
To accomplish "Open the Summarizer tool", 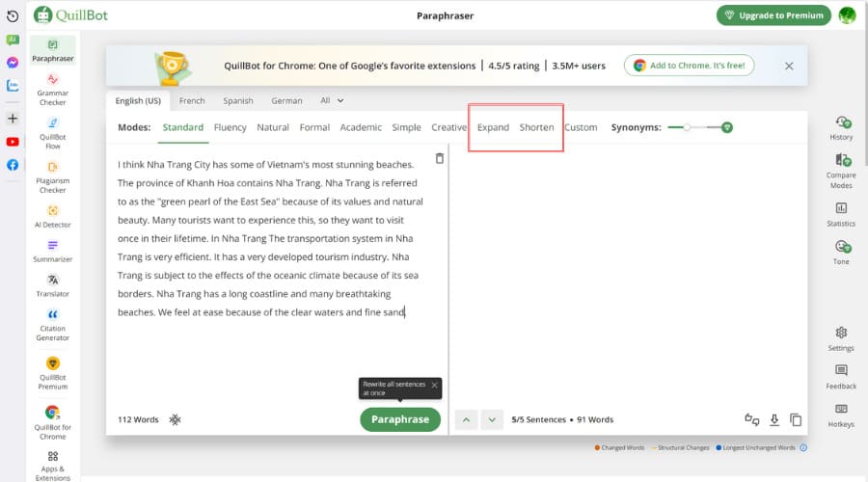I will [x=53, y=251].
